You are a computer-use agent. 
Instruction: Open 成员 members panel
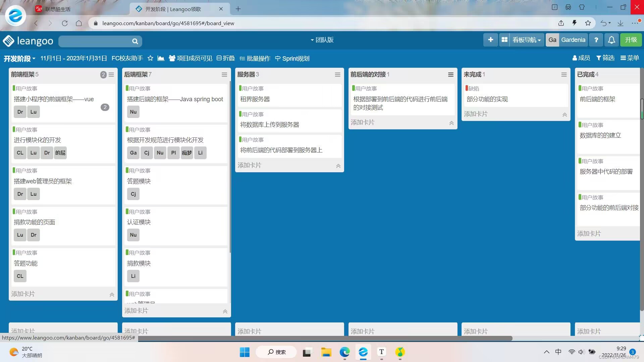click(x=581, y=58)
